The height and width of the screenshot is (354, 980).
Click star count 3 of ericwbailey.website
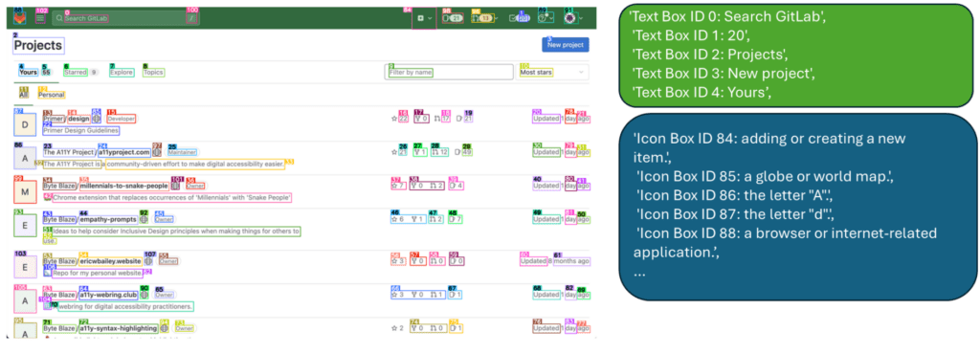[x=399, y=261]
